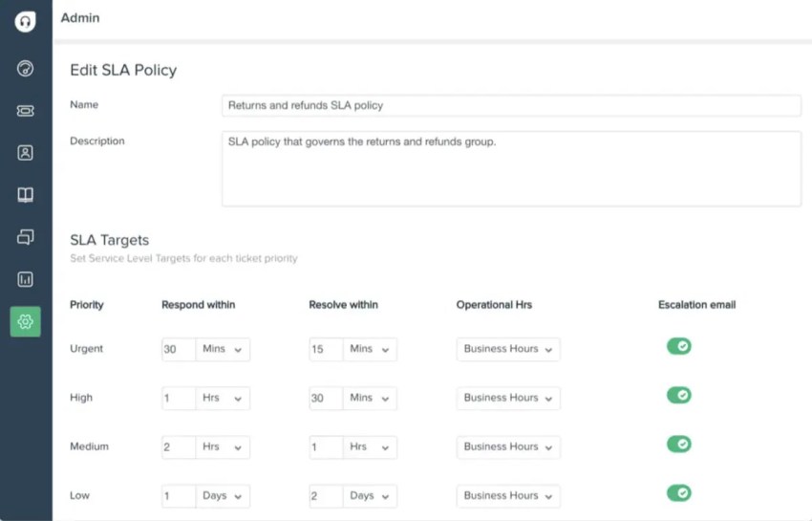Open Medium Business Hours dropdown

508,446
